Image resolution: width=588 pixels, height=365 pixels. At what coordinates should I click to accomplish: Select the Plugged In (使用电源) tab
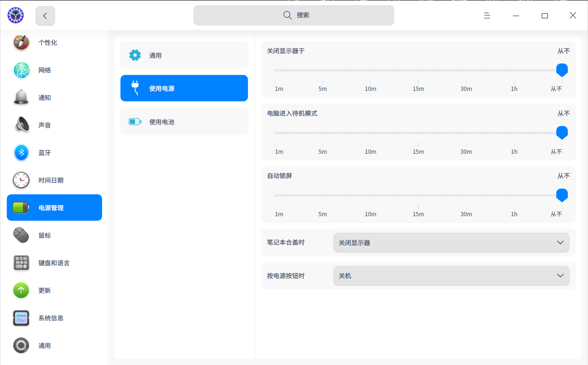pos(184,88)
